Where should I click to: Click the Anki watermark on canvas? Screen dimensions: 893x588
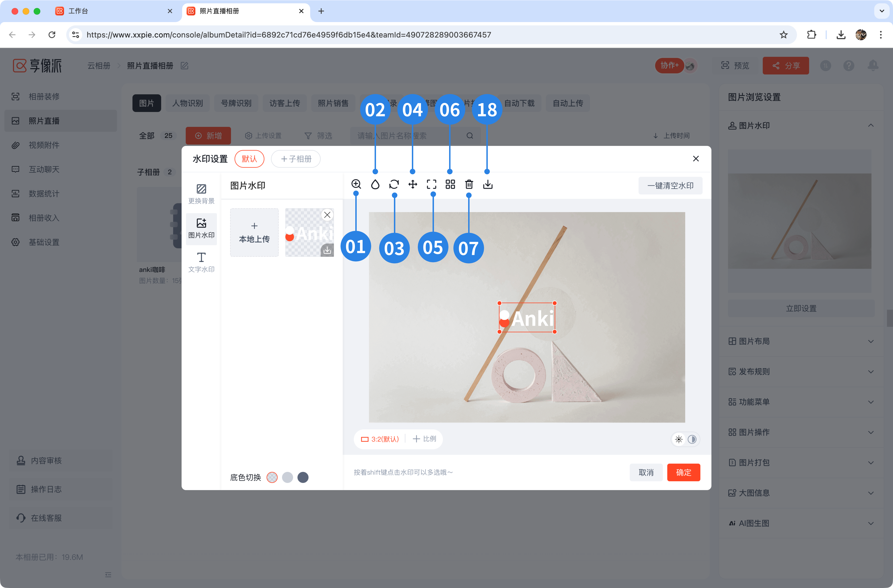click(527, 318)
